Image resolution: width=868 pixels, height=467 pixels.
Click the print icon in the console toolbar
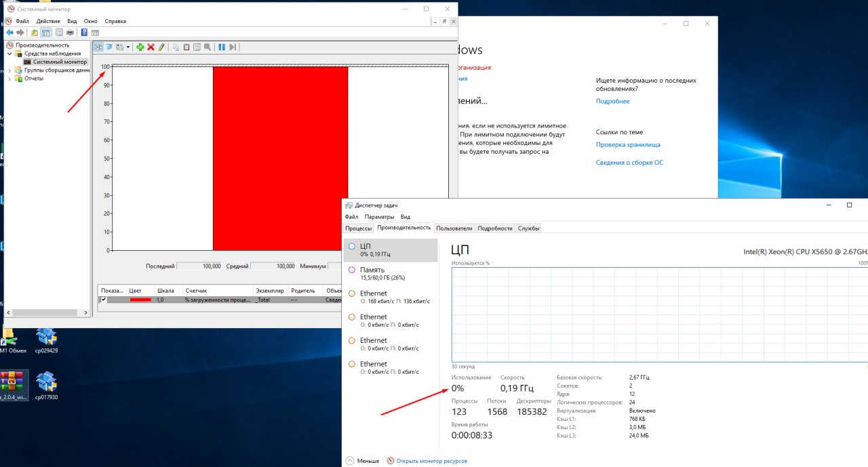(70, 33)
